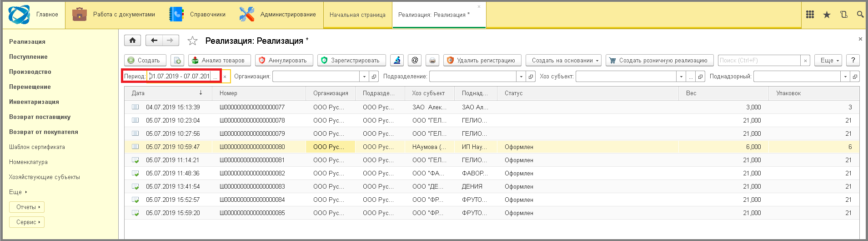Screen dimensions: 868x241
Task: Sort by the Дата column header
Action: coord(168,93)
